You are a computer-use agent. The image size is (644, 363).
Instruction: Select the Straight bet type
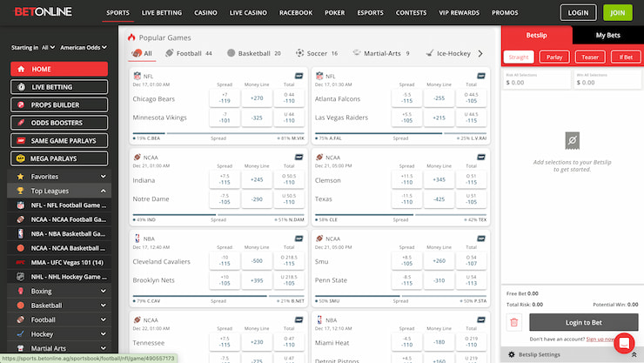(519, 57)
